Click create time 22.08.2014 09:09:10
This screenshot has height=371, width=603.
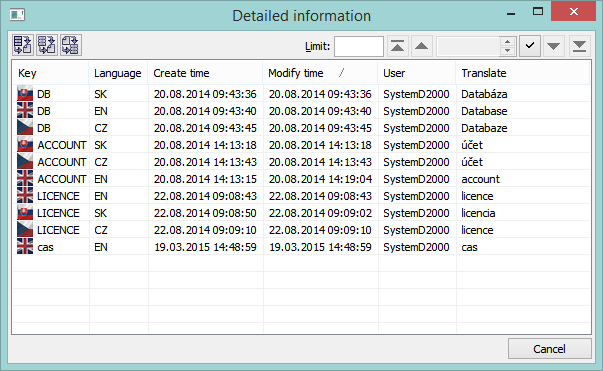(205, 230)
